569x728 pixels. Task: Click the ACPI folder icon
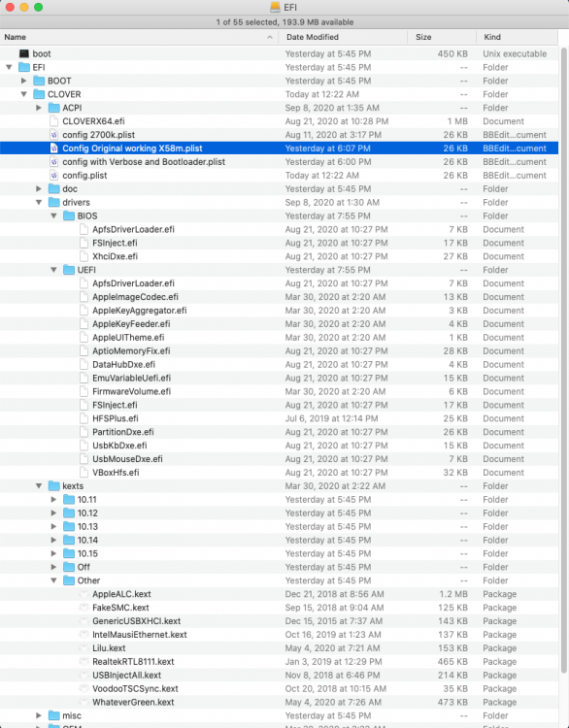click(x=53, y=108)
